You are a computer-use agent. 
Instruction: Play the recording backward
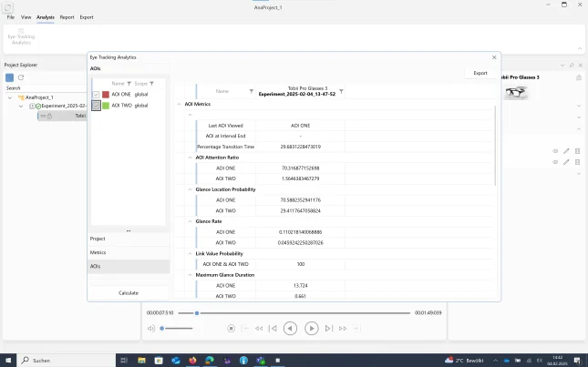290,329
